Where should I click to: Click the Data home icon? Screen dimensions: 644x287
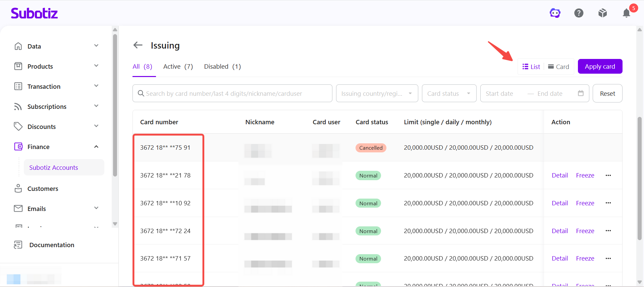pyautogui.click(x=18, y=46)
